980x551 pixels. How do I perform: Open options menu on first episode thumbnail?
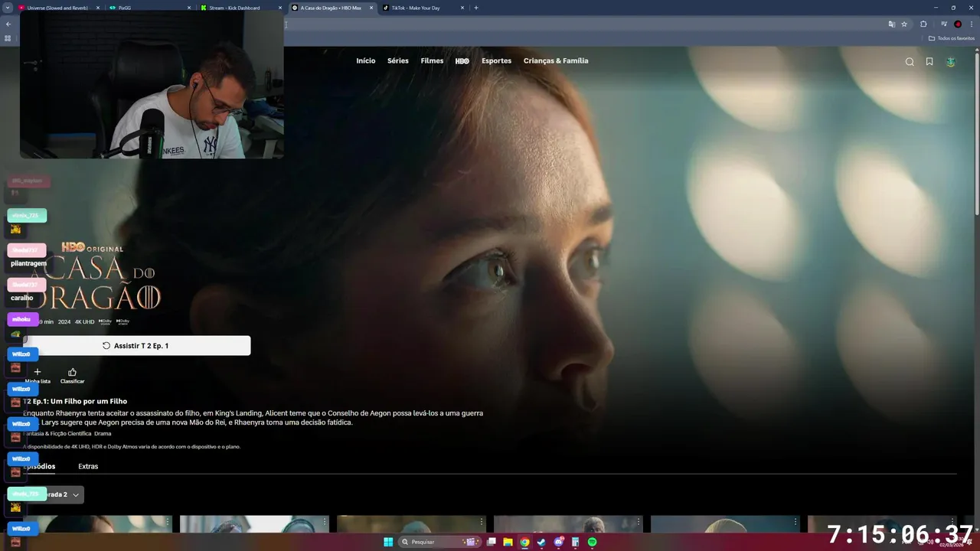[x=168, y=521]
